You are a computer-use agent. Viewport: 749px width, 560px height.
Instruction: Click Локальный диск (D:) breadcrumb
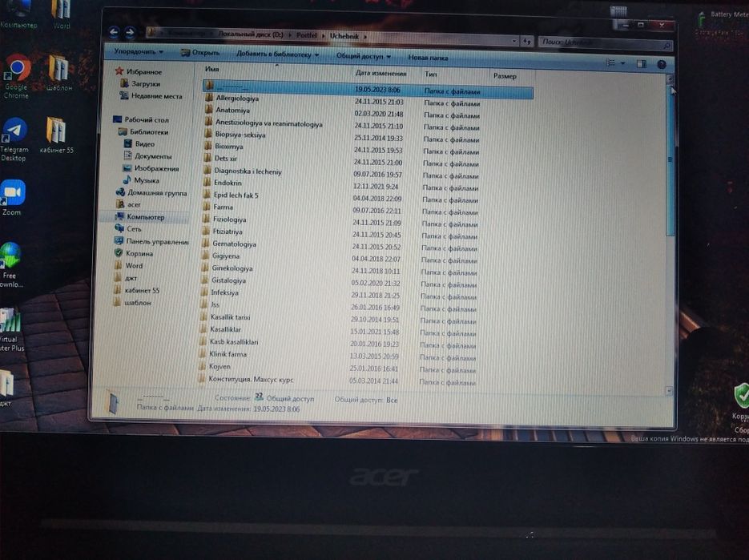click(x=250, y=34)
